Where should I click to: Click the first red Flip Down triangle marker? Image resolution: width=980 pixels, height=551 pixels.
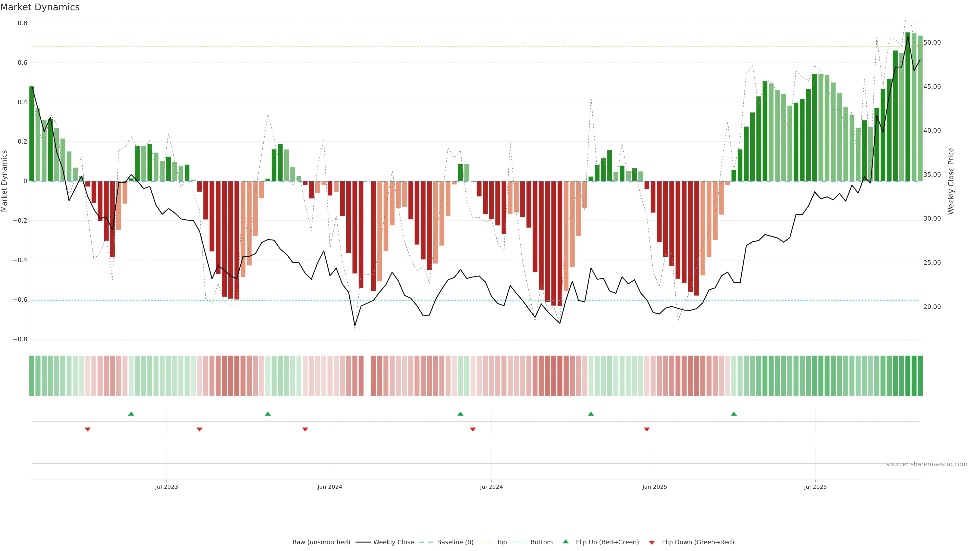[x=88, y=429]
